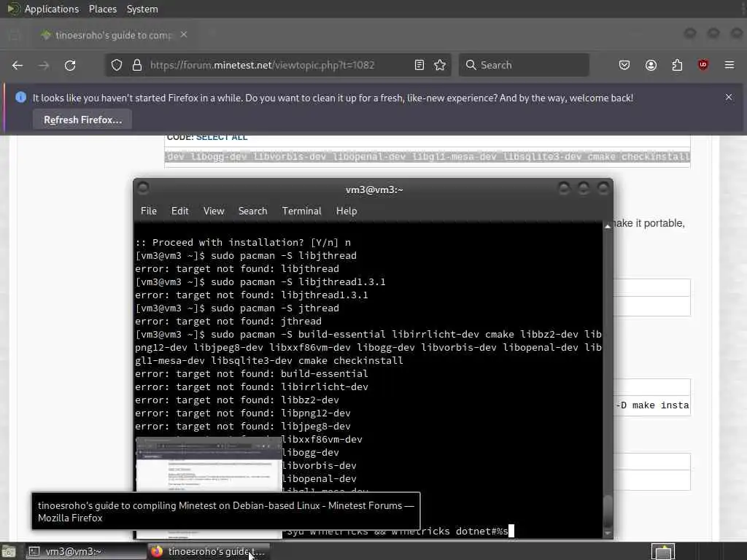Click the '-D make insta' code text
The height and width of the screenshot is (560, 747).
[651, 405]
